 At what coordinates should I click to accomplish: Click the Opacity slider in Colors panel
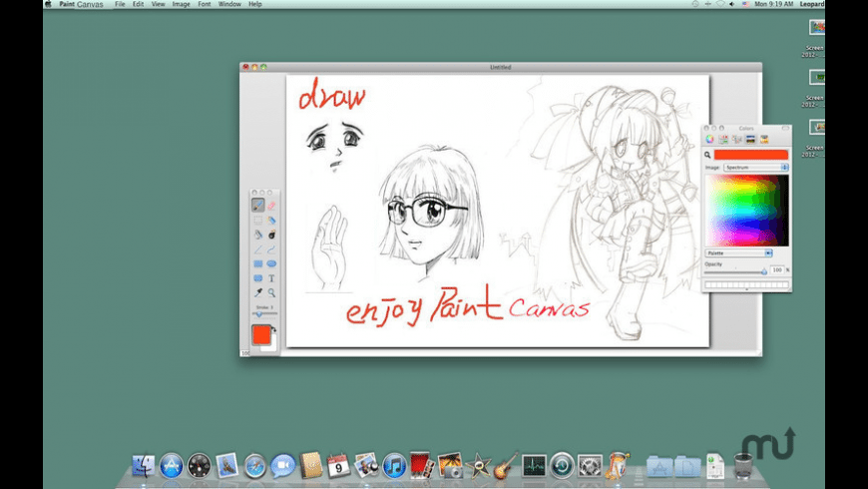tap(736, 271)
